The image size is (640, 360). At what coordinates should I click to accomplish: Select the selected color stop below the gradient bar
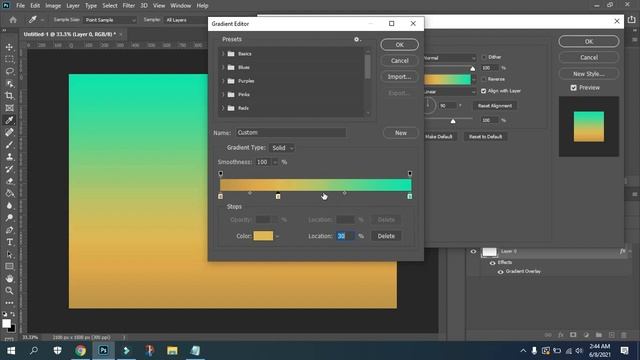click(278, 196)
